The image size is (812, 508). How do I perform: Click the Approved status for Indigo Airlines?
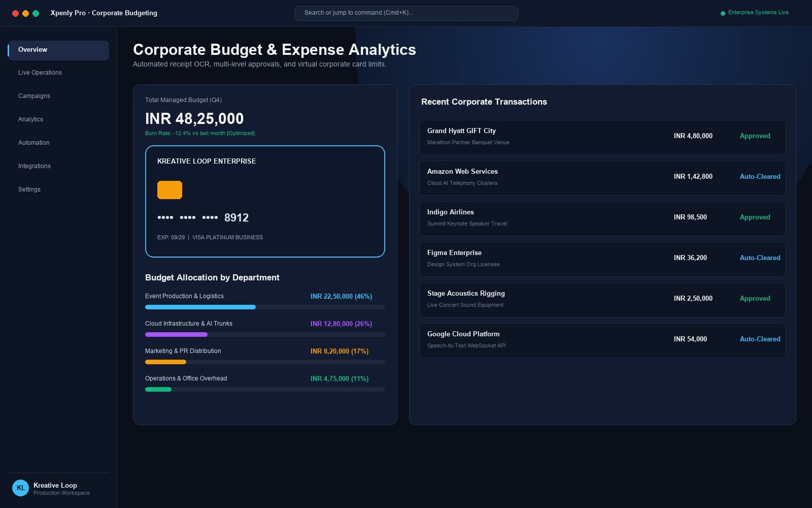tap(755, 217)
